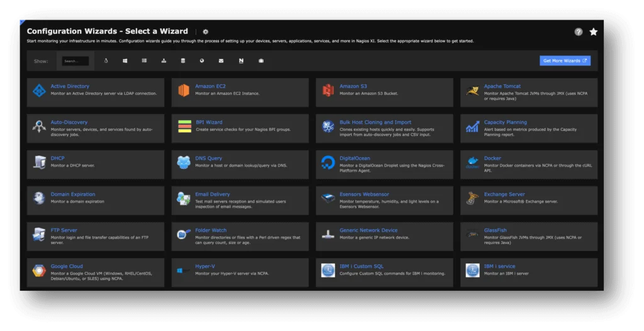Open the Apache Tomcat wizard link
Screen dimensions: 644x331
point(502,86)
